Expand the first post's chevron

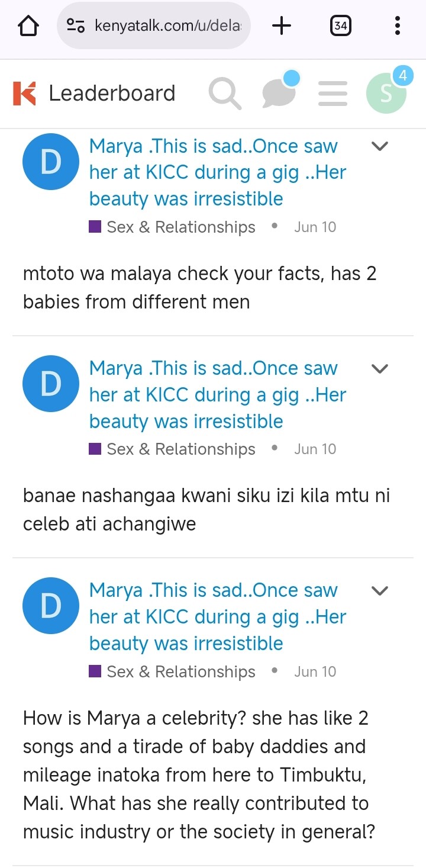pos(379,146)
